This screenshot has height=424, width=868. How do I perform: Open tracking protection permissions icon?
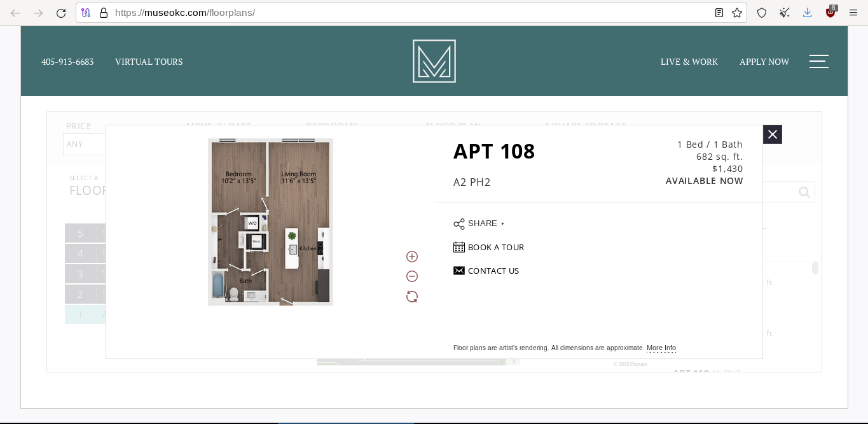pos(86,13)
